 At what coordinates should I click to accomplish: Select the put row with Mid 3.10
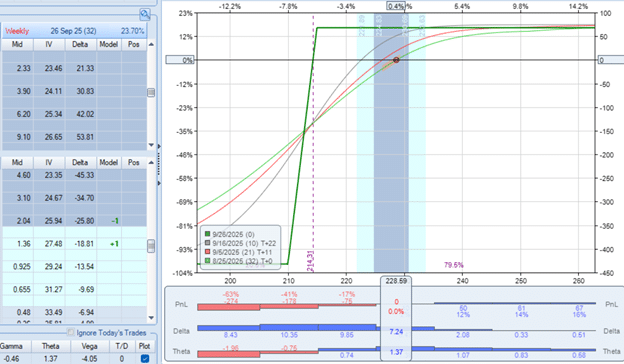[x=74, y=198]
